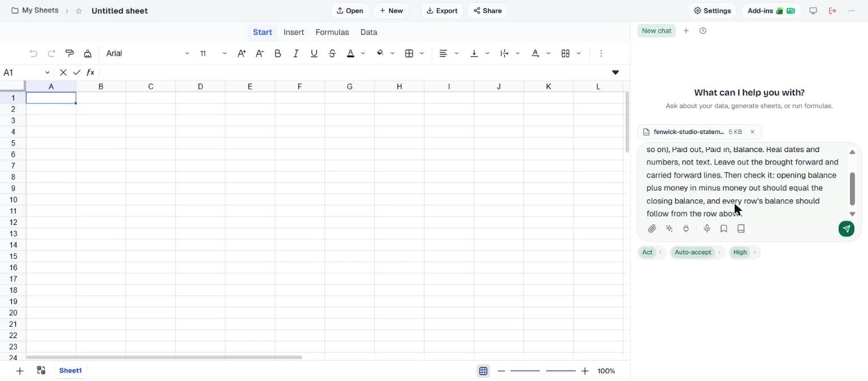Click the New button
868x381 pixels.
click(x=391, y=11)
